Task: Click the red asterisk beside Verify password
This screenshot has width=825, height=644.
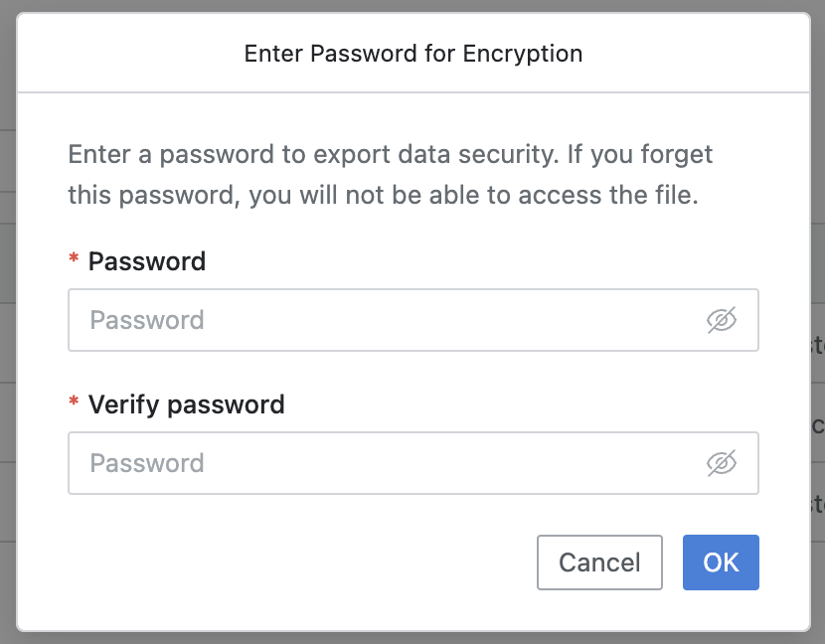Action: [x=74, y=402]
